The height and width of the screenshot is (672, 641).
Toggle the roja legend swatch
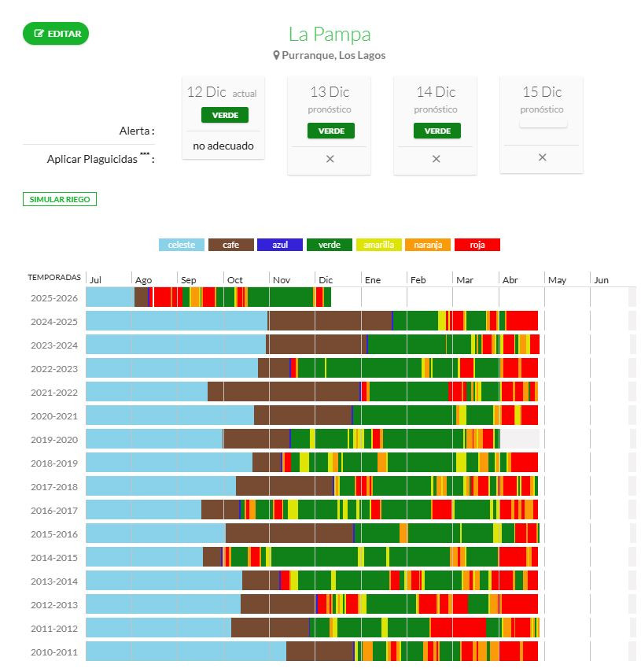click(x=477, y=245)
